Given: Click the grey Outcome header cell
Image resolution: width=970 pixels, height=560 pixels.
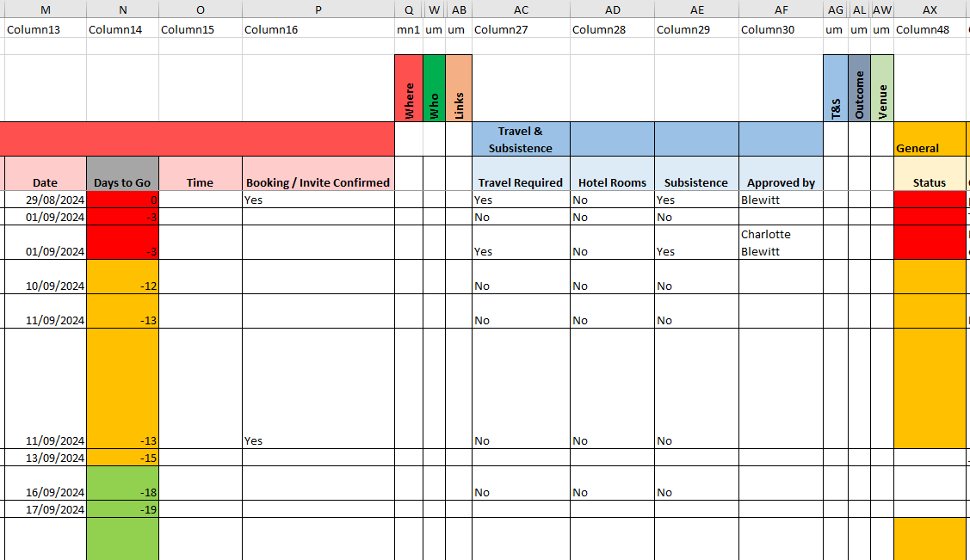Looking at the screenshot, I should (859, 88).
